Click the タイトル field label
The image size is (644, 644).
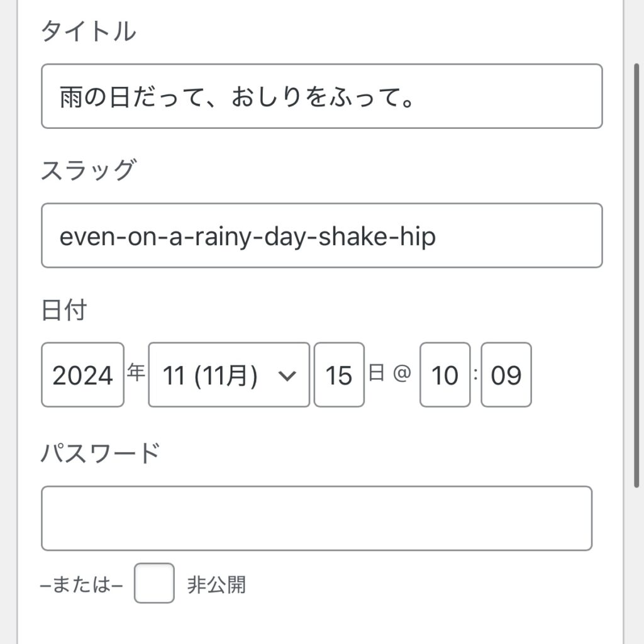point(88,31)
